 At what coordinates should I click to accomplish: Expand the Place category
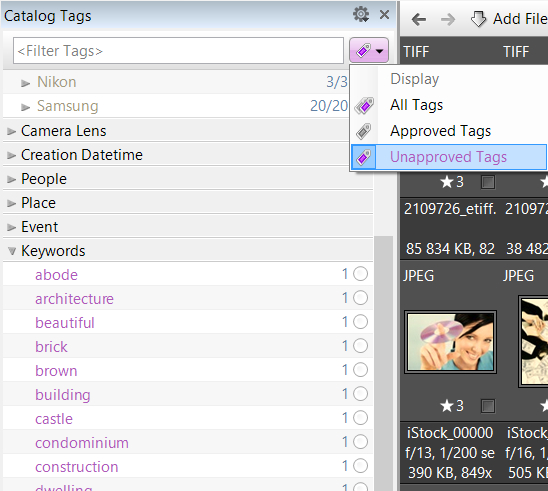[12, 203]
